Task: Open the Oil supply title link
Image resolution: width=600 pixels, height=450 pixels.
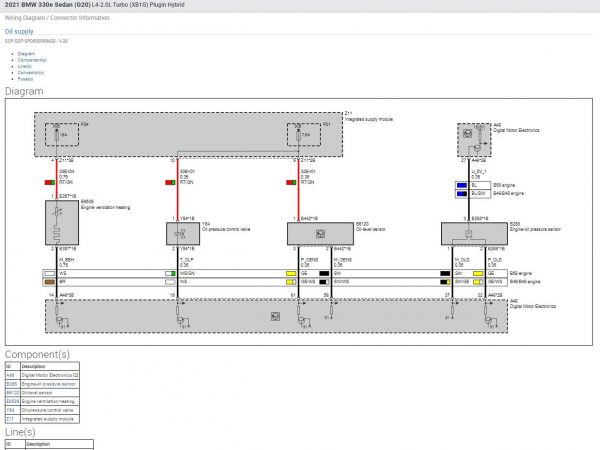Action: tap(19, 31)
